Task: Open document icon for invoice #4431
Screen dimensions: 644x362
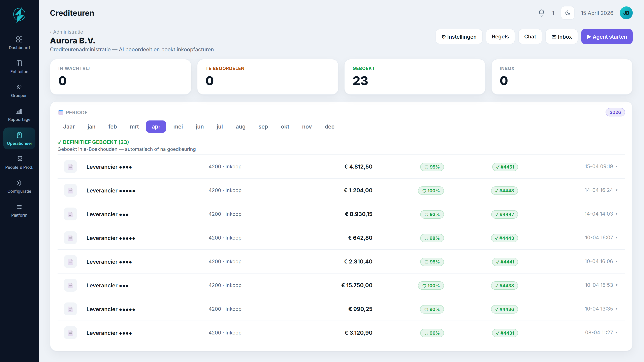Action: coord(70,333)
